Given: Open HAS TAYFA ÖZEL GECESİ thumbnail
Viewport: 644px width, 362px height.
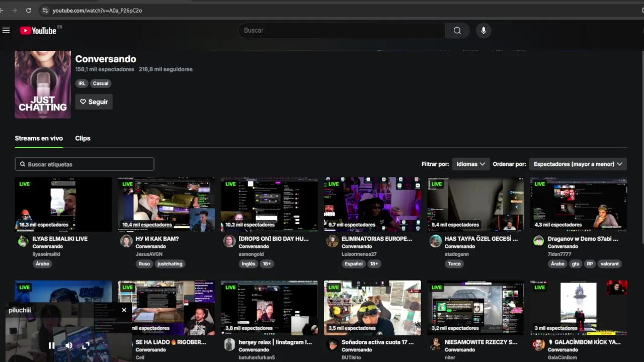Looking at the screenshot, I should point(475,204).
